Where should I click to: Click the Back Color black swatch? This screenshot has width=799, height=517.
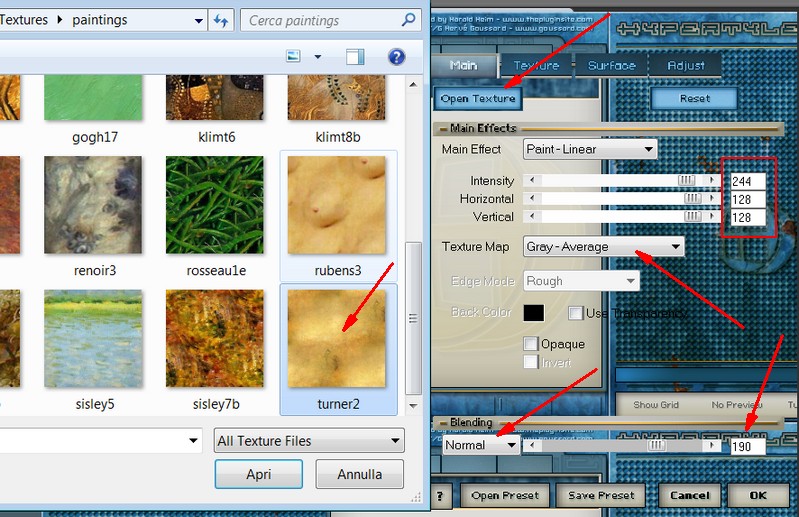(534, 313)
